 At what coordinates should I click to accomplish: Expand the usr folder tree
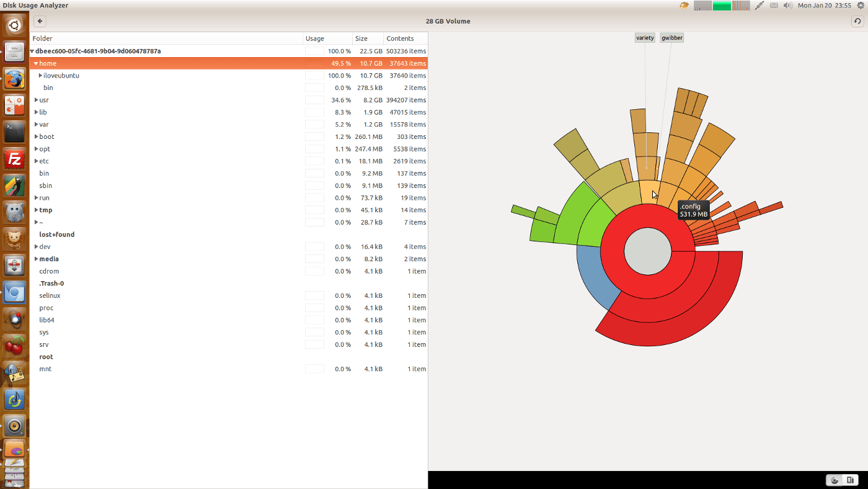coord(36,99)
